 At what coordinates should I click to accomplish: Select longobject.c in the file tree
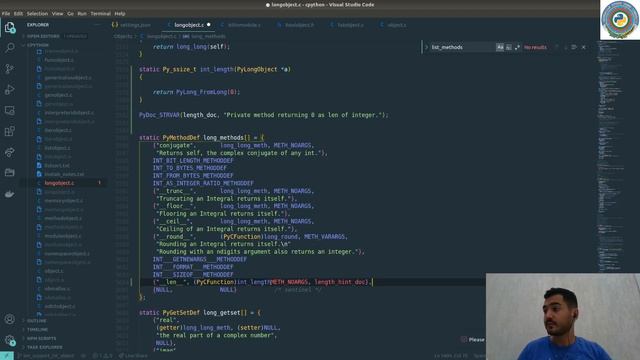coord(60,183)
